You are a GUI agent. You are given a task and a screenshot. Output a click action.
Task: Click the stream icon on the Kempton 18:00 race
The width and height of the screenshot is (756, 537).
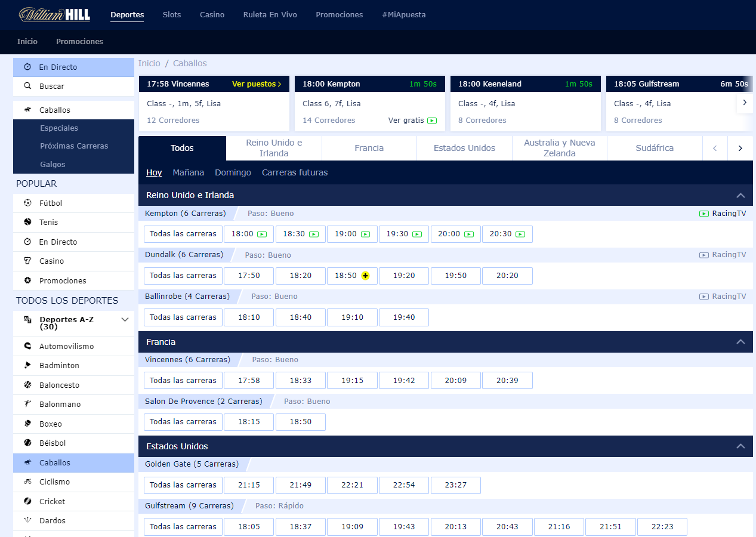click(x=262, y=234)
